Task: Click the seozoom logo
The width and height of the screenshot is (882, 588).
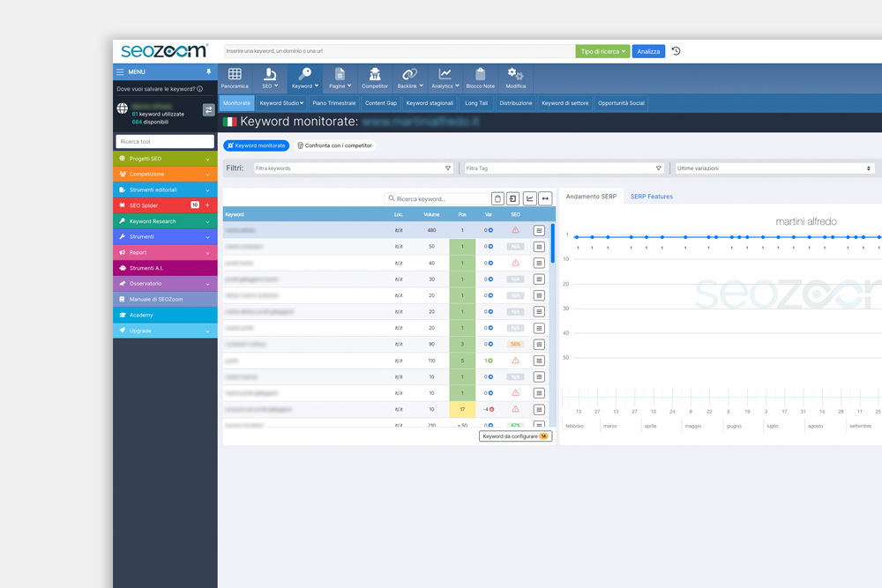Action: [164, 50]
